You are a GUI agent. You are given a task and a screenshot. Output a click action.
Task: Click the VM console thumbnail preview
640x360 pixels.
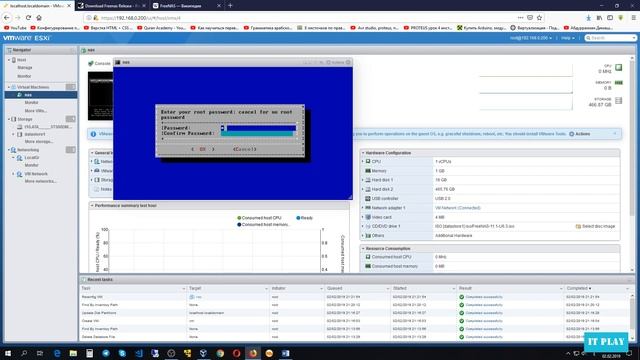100,96
